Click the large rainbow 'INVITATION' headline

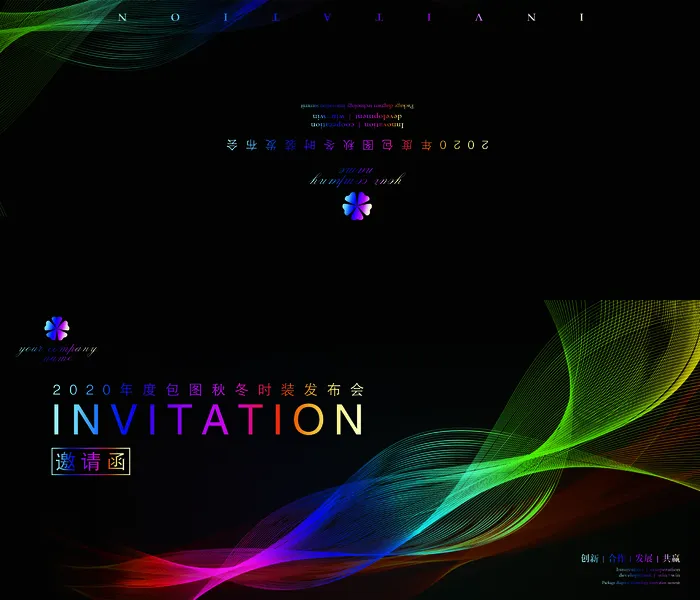[208, 419]
